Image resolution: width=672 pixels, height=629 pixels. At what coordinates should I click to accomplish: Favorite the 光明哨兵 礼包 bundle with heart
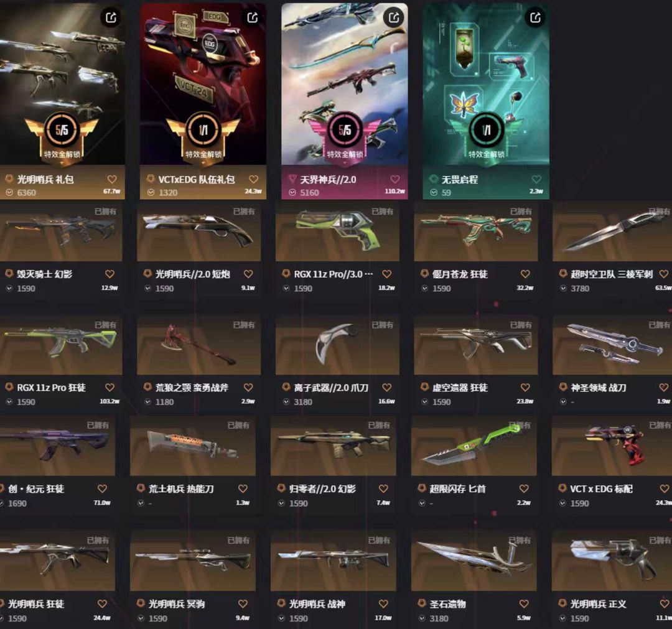(x=112, y=179)
